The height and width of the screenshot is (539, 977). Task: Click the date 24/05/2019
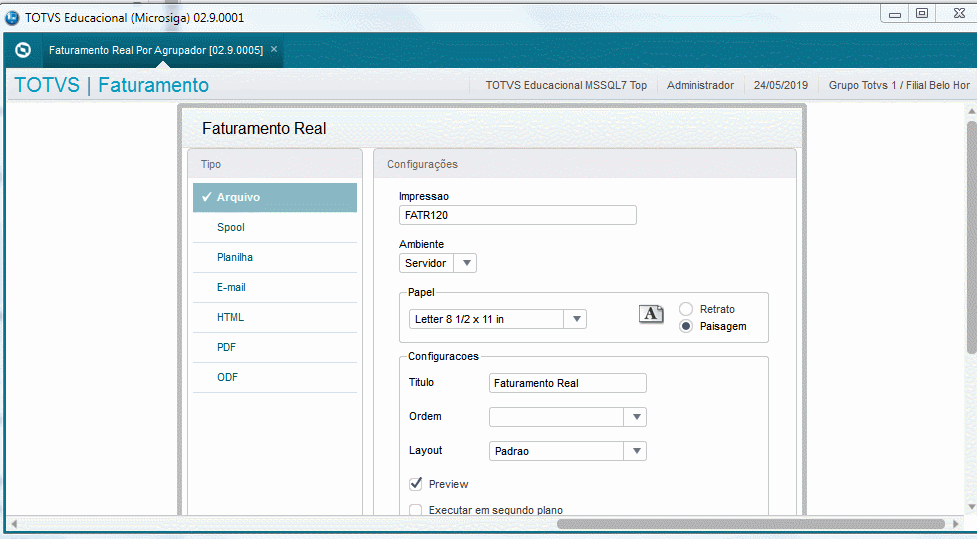(x=781, y=85)
